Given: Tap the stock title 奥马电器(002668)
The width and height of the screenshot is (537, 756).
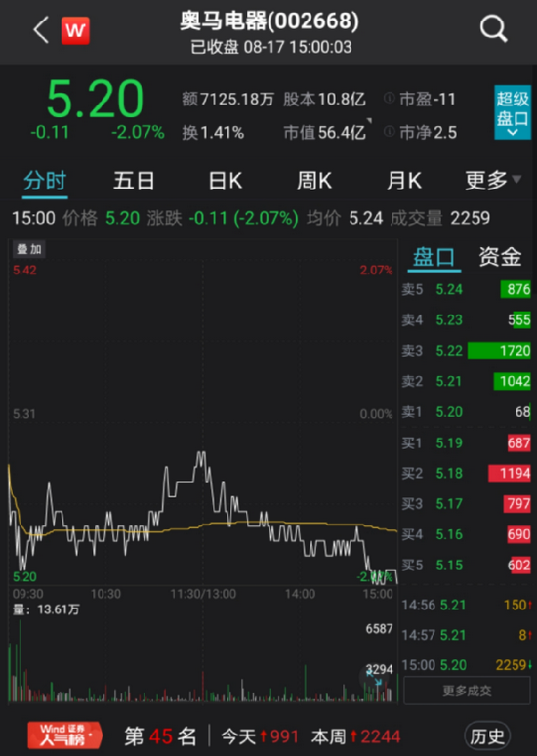Looking at the screenshot, I should 269,21.
